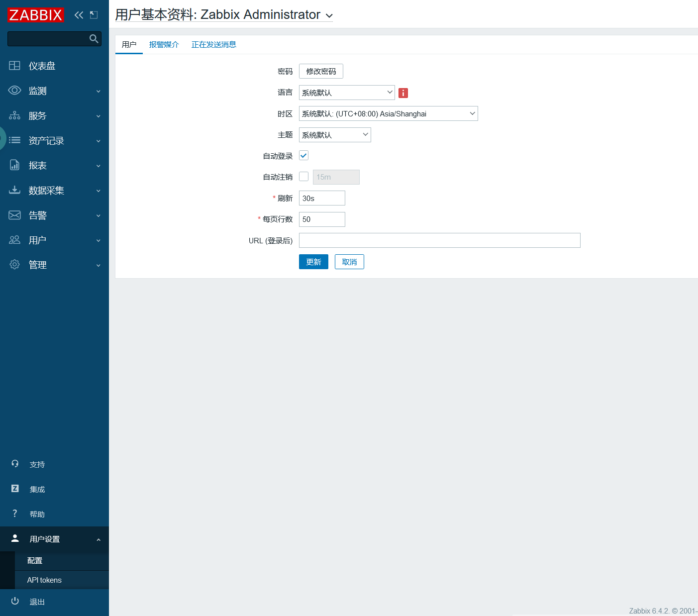This screenshot has width=698, height=616.
Task: Open the 时区 timezone dropdown
Action: [388, 113]
